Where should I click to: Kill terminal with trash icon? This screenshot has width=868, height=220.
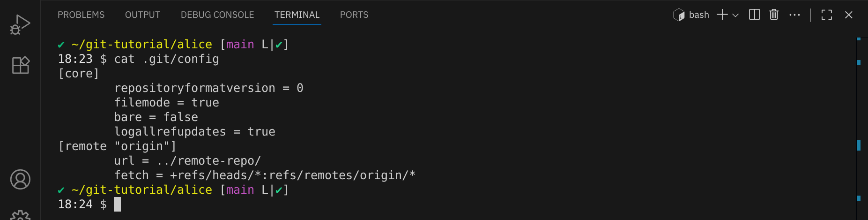pyautogui.click(x=774, y=15)
